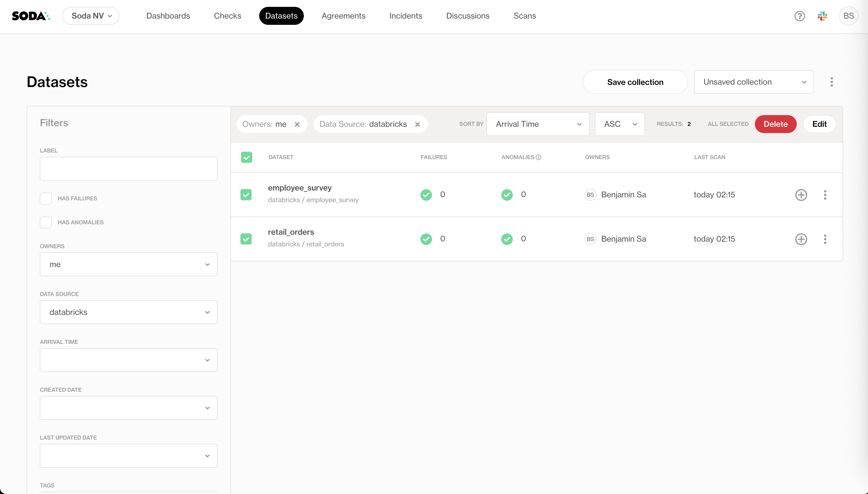The image size is (868, 494).
Task: Click into the Label filter input field
Action: coord(128,169)
